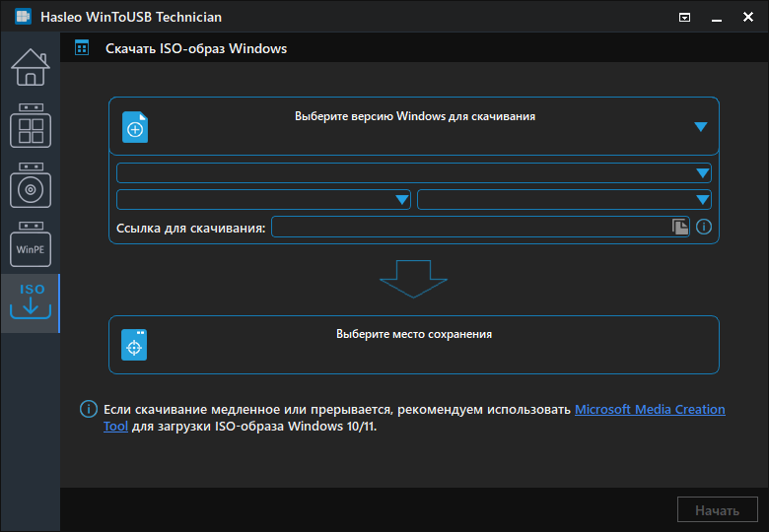The image size is (769, 532).
Task: Open Windows To Go USB sidebar icon
Action: [30, 126]
